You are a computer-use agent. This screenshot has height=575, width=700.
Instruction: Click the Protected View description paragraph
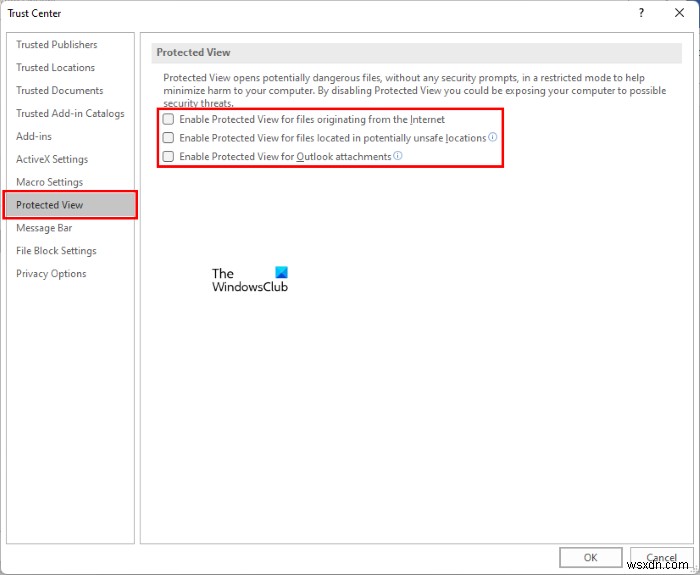pos(414,90)
